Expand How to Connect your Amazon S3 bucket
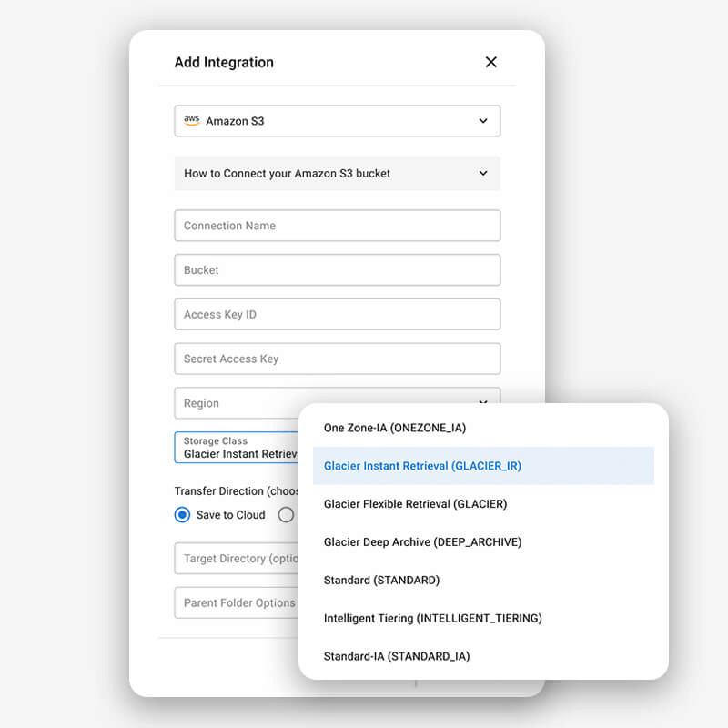The width and height of the screenshot is (728, 728). pyautogui.click(x=337, y=173)
